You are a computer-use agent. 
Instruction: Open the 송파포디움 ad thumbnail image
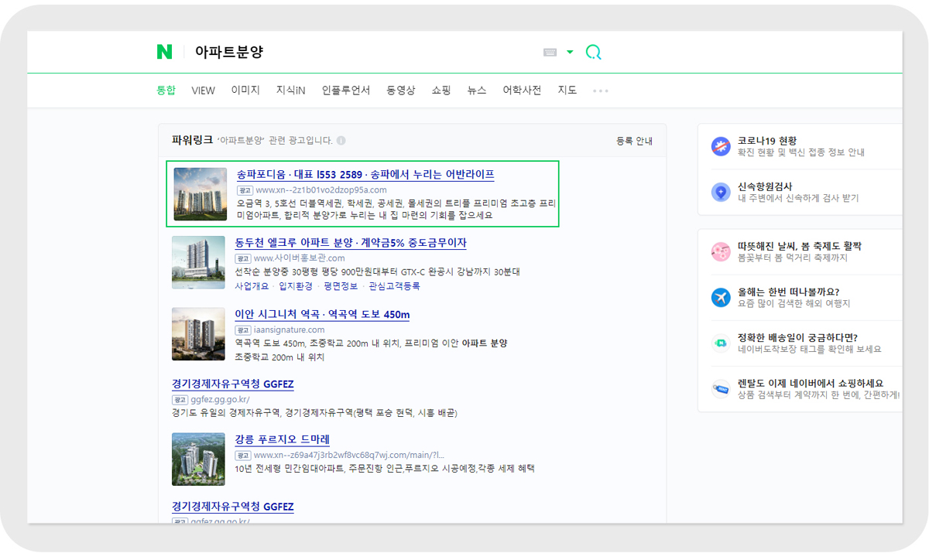tap(201, 194)
